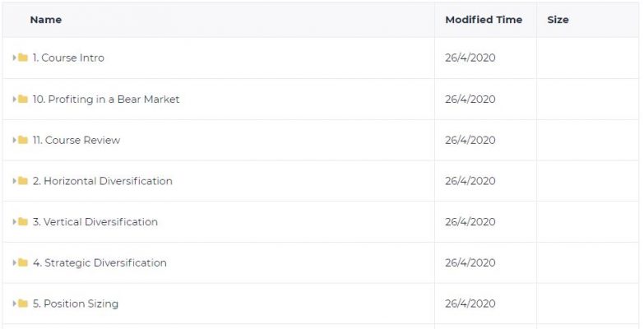
Task: Select the 26/4/2020 date of Position Sizing
Action: (x=470, y=304)
